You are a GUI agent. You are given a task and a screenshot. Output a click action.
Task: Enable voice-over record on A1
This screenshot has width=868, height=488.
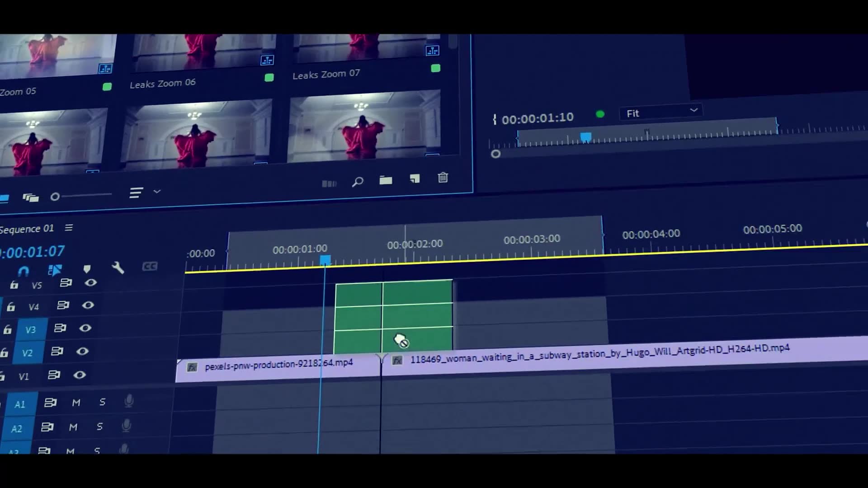tap(129, 401)
